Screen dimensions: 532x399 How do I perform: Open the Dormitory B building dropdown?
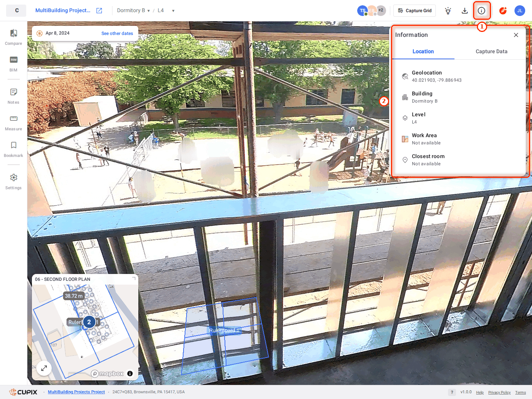[x=133, y=11]
